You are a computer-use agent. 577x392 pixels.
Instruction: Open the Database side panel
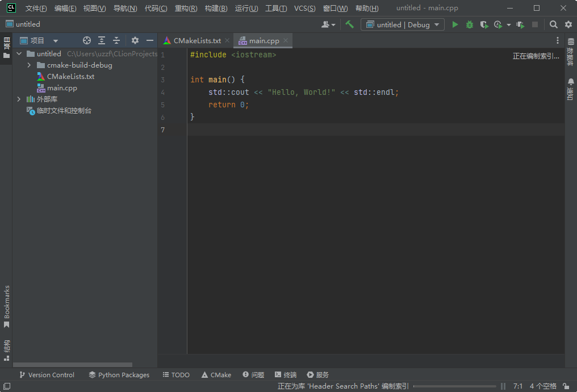click(571, 52)
